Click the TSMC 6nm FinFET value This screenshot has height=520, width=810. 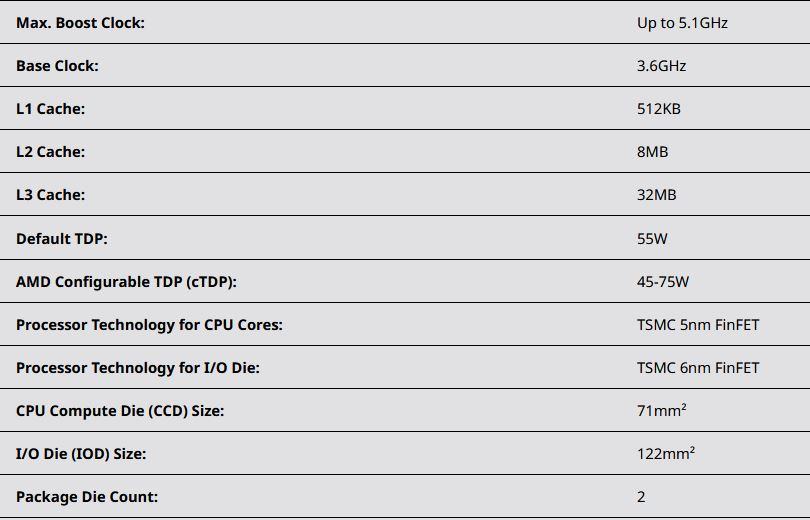click(698, 368)
